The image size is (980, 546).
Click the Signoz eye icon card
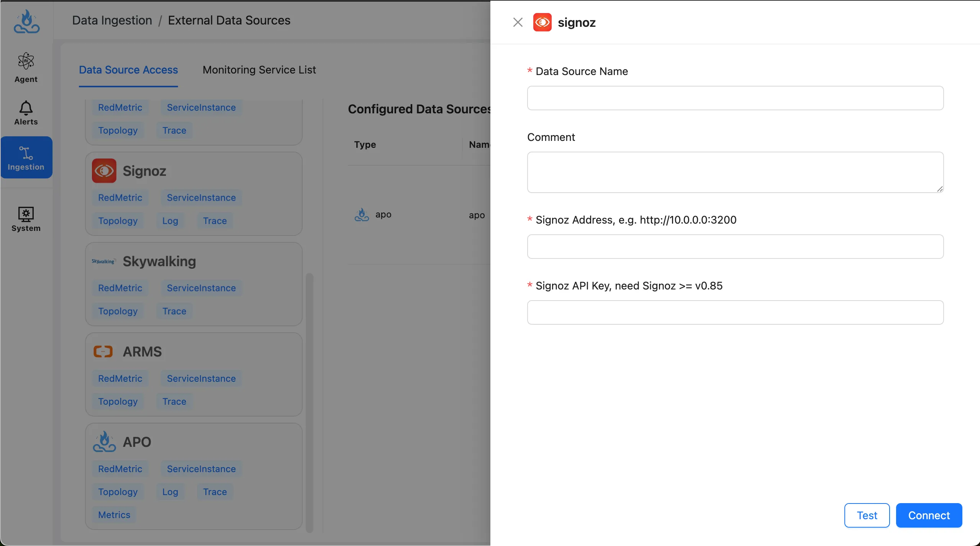(104, 171)
